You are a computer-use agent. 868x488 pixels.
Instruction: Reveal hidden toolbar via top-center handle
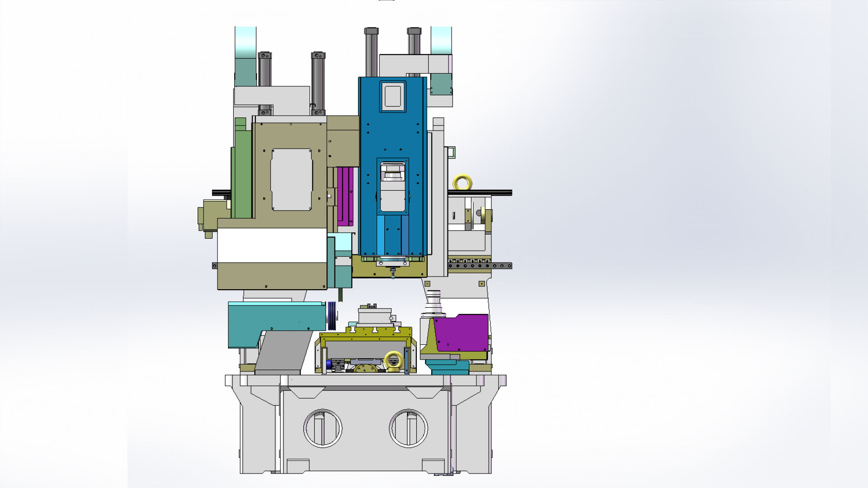click(x=387, y=0)
